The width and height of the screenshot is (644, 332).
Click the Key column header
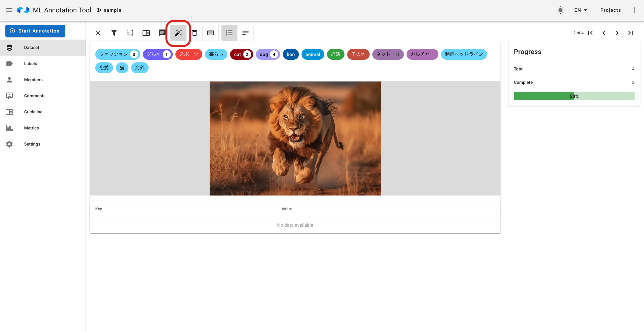(x=99, y=209)
